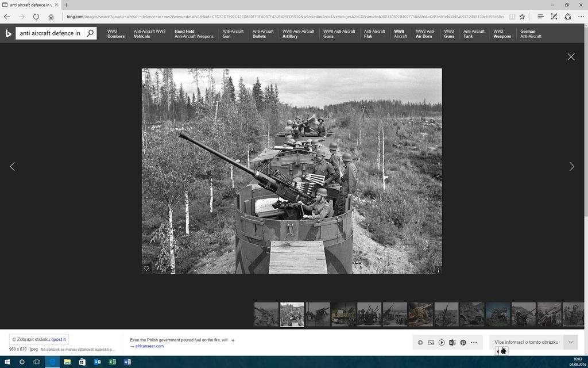
Task: Select 'WWII Aircraft' suggestion
Action: click(x=400, y=34)
